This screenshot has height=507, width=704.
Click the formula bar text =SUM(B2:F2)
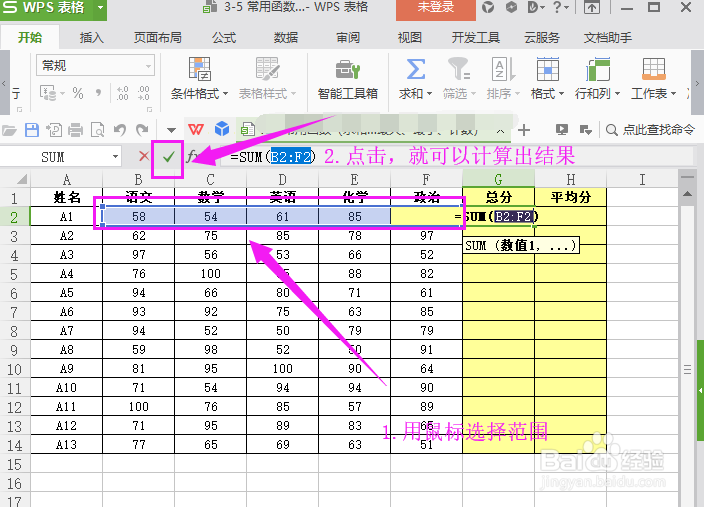coord(273,157)
